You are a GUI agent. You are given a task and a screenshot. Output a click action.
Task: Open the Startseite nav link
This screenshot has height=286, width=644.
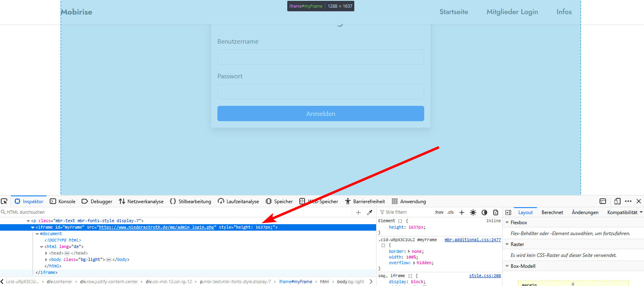pos(454,12)
